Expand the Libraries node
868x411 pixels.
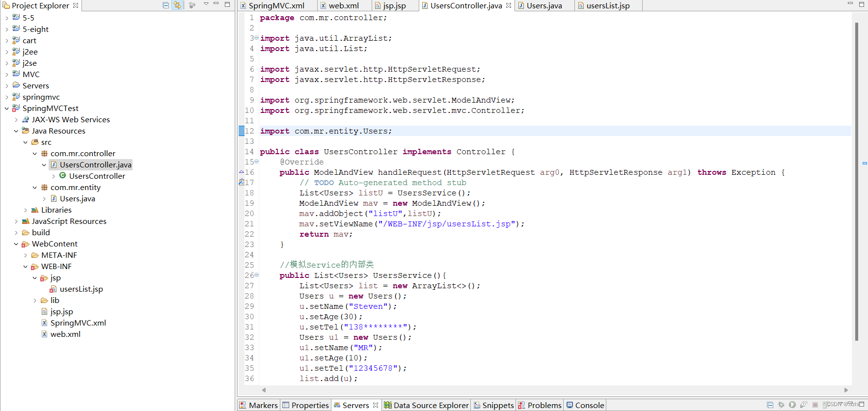[25, 210]
